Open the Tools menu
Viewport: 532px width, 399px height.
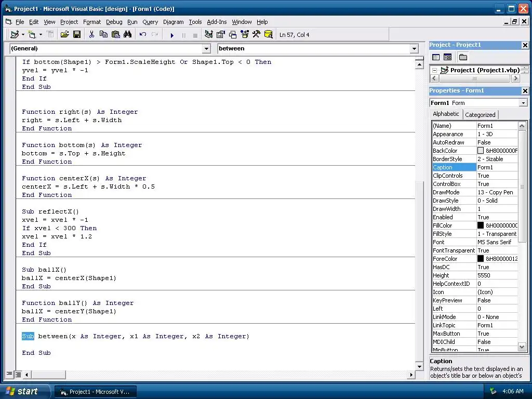click(195, 22)
